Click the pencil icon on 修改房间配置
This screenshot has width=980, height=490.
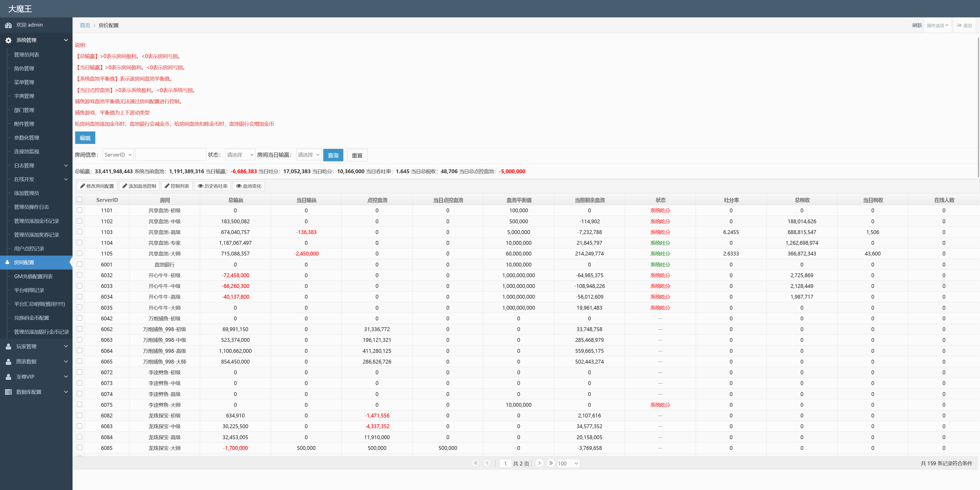[82, 186]
